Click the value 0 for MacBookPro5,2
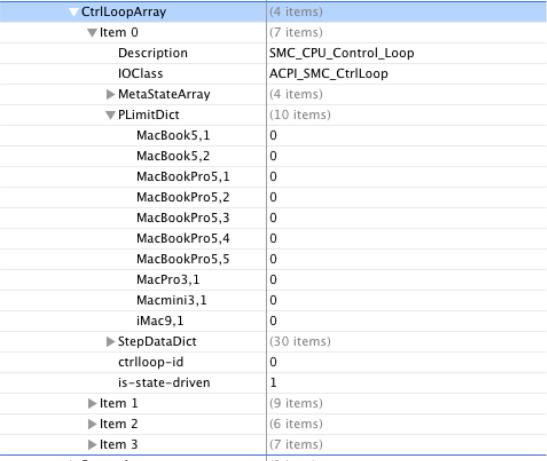Screen dimensions: 547x461 click(x=273, y=197)
